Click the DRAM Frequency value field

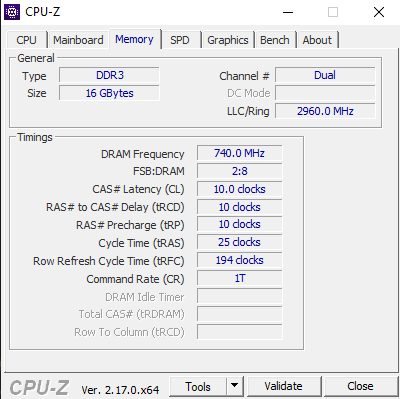pyautogui.click(x=240, y=153)
